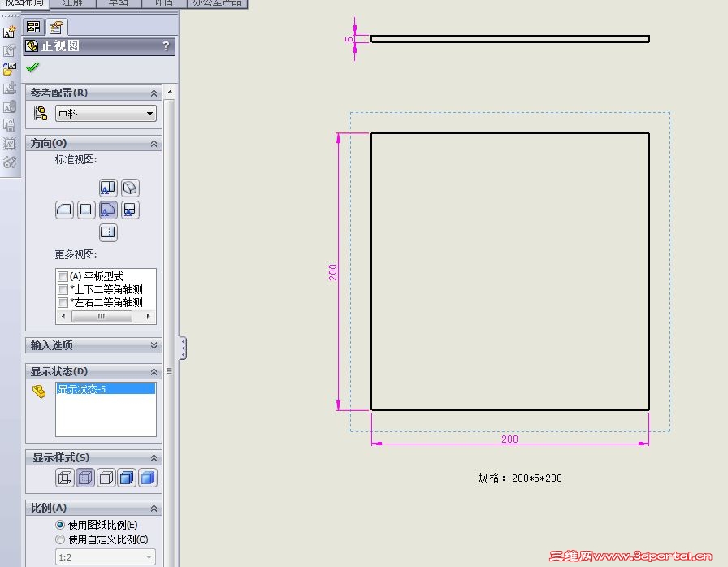Collapse the 比例(A) section
This screenshot has width=728, height=567.
click(154, 509)
